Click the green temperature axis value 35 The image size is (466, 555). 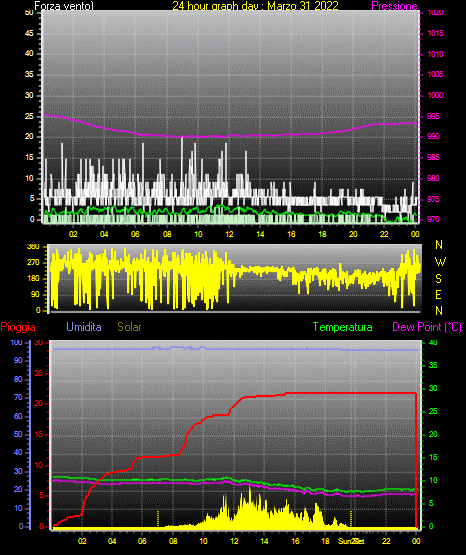point(433,365)
